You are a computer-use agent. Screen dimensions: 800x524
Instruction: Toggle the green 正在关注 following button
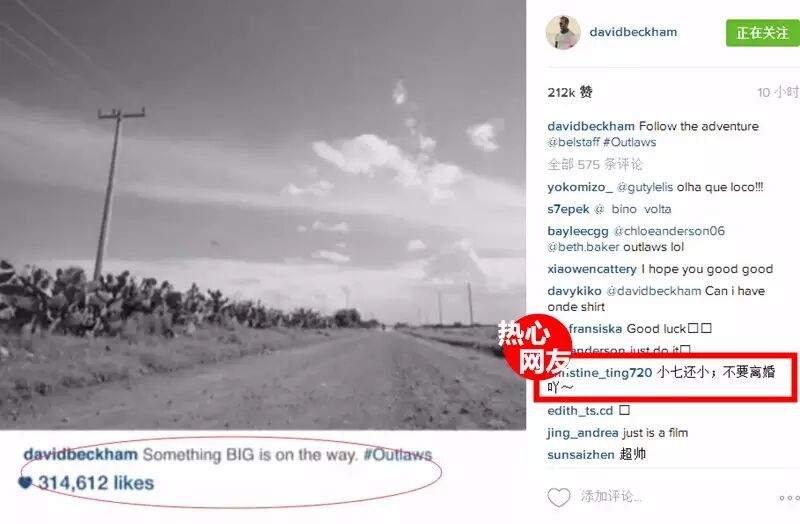tap(763, 33)
